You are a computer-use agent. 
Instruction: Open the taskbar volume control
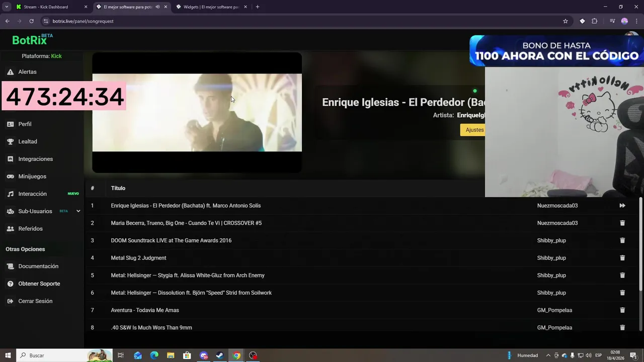[588, 355]
